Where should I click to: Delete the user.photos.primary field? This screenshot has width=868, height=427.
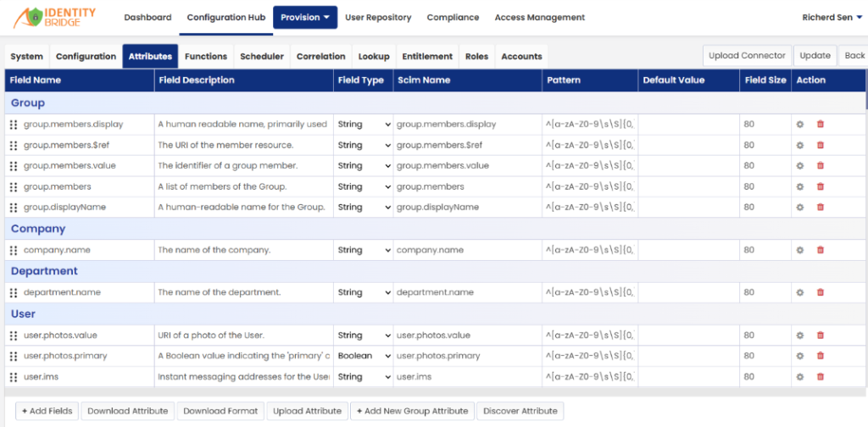click(821, 356)
